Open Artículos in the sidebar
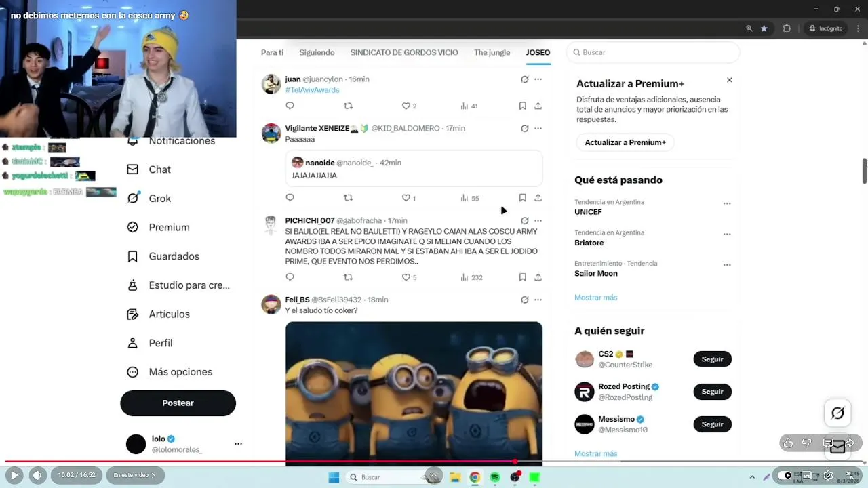The height and width of the screenshot is (488, 868). (x=159, y=314)
